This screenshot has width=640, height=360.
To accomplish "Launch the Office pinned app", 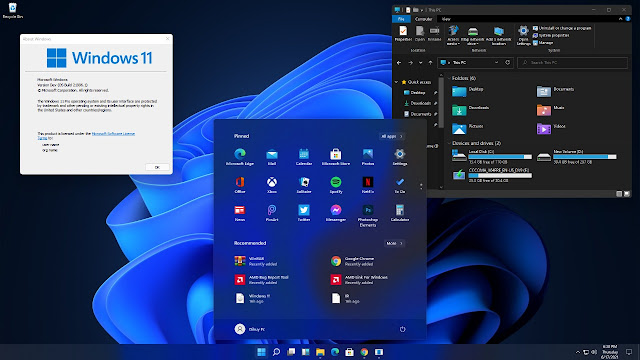I will click(240, 184).
